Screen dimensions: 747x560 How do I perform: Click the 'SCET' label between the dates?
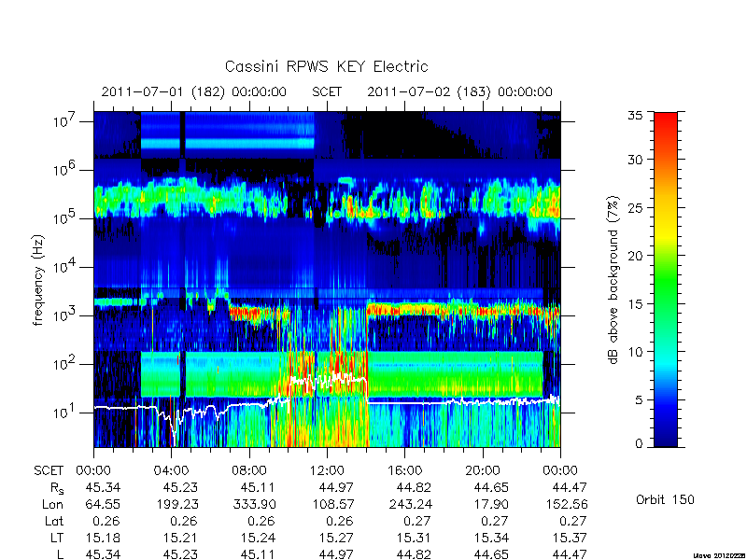326,91
